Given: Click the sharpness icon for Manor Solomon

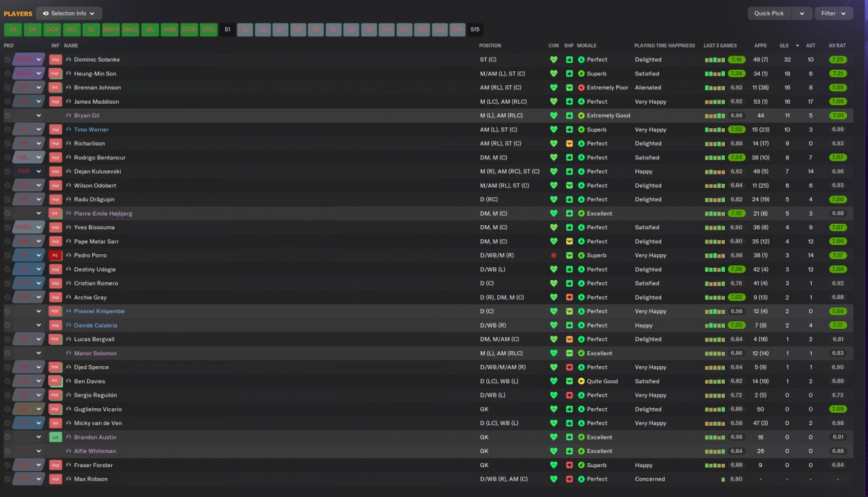Looking at the screenshot, I should [x=569, y=353].
